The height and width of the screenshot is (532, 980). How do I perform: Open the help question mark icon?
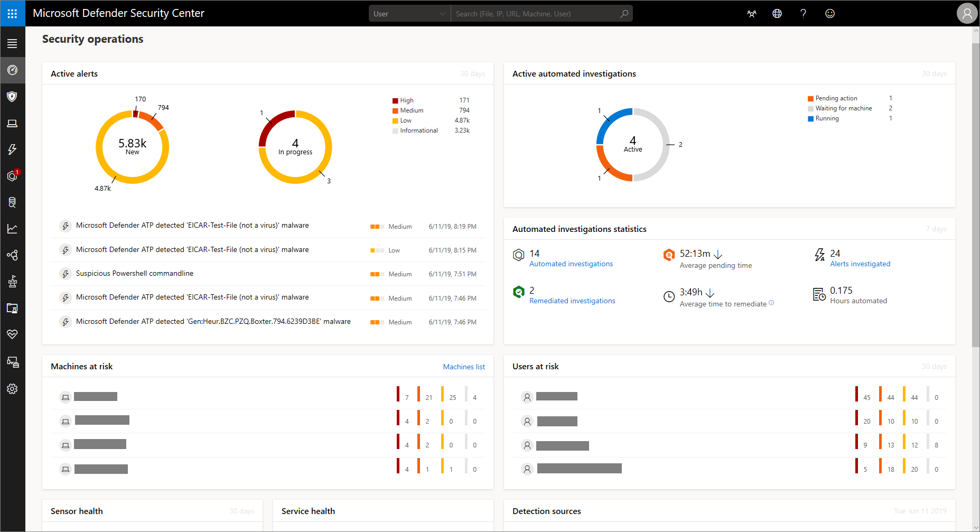click(803, 14)
